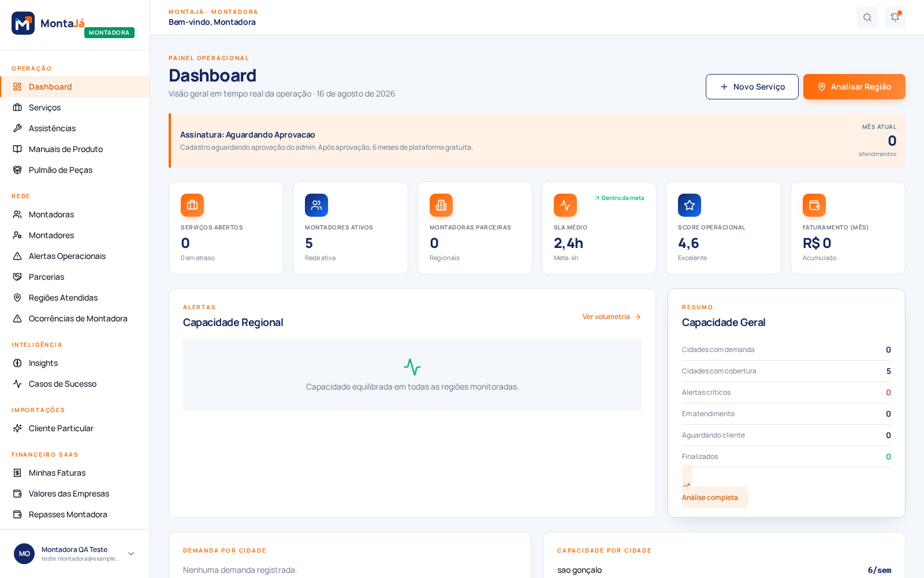Click the Faturamento wallet icon
The image size is (924, 578).
pos(814,205)
